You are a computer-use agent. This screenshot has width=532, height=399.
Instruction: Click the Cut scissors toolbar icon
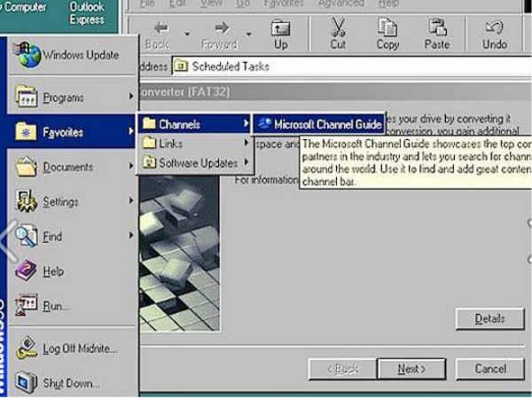[x=338, y=27]
